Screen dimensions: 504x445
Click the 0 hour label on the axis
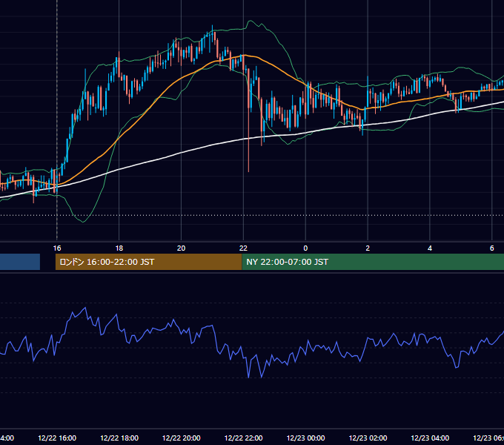(x=305, y=248)
